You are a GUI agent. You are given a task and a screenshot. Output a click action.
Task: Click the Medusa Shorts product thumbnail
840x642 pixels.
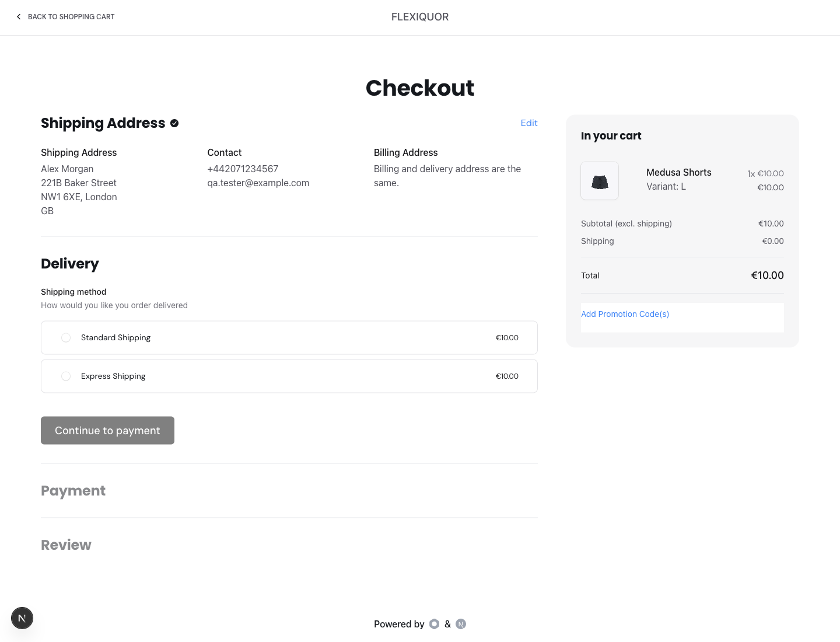click(600, 181)
